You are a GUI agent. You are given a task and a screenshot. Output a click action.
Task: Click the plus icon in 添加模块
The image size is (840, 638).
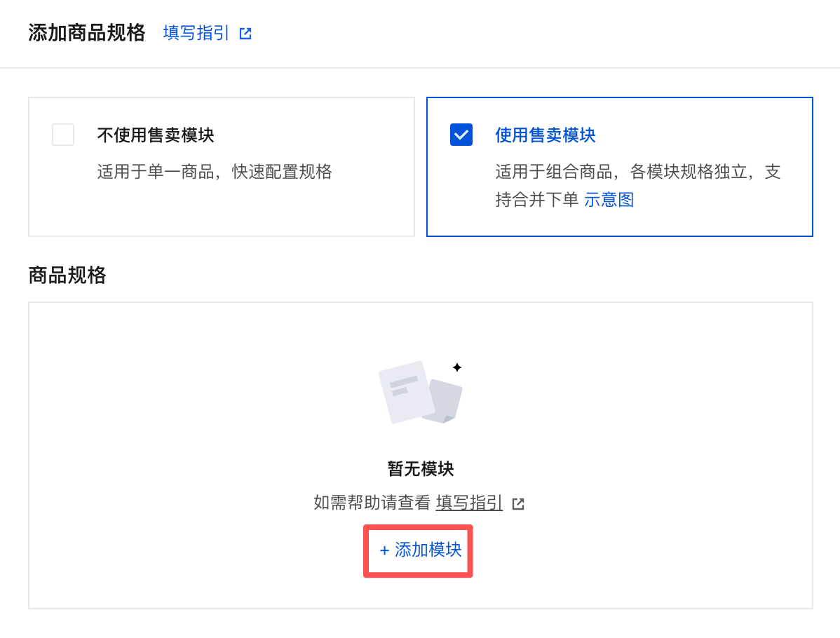(x=384, y=550)
